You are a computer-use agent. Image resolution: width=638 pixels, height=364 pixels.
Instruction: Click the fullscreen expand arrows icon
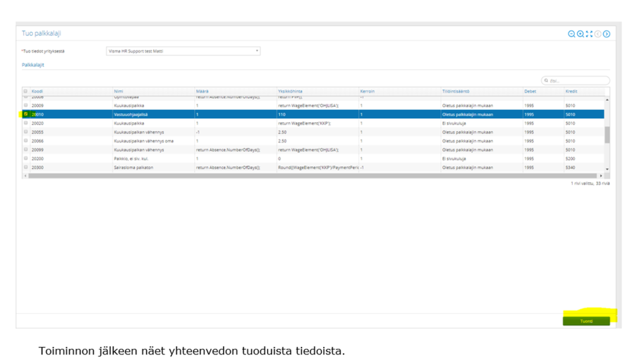pyautogui.click(x=589, y=34)
